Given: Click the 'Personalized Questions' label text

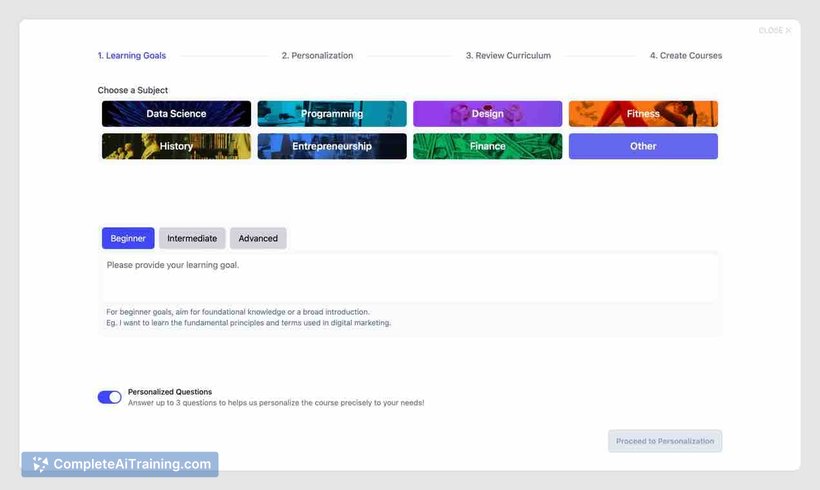Looking at the screenshot, I should [x=170, y=392].
